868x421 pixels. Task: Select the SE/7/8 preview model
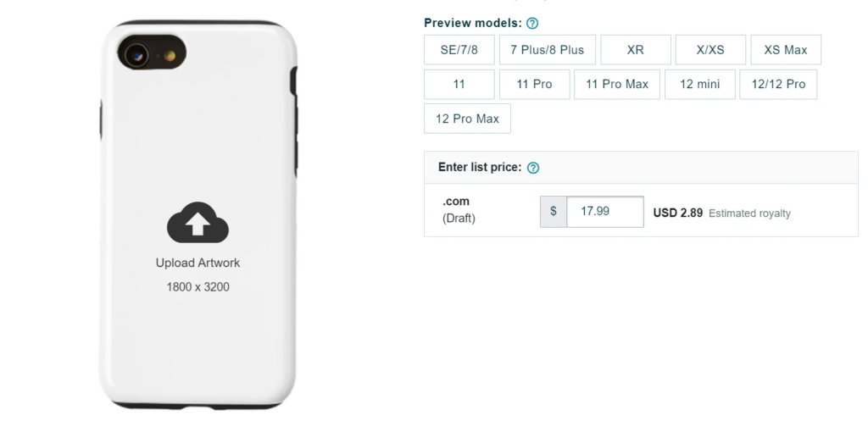[459, 50]
